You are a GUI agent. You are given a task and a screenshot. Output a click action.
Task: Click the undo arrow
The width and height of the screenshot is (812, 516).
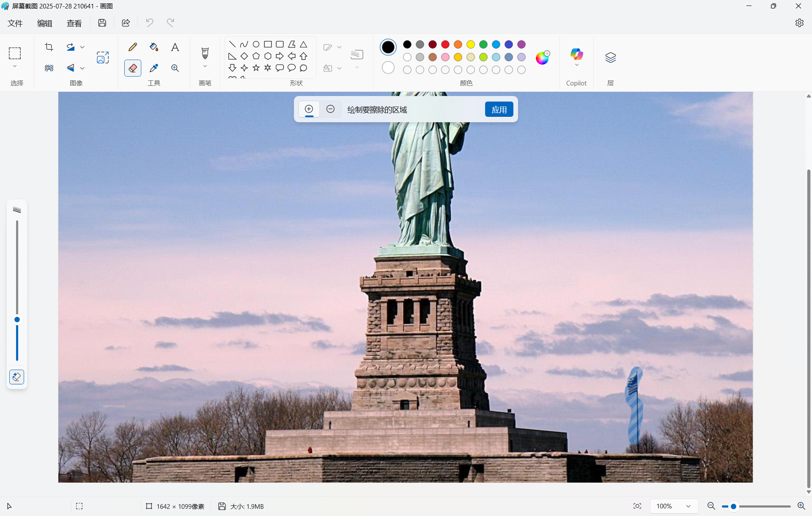point(150,23)
